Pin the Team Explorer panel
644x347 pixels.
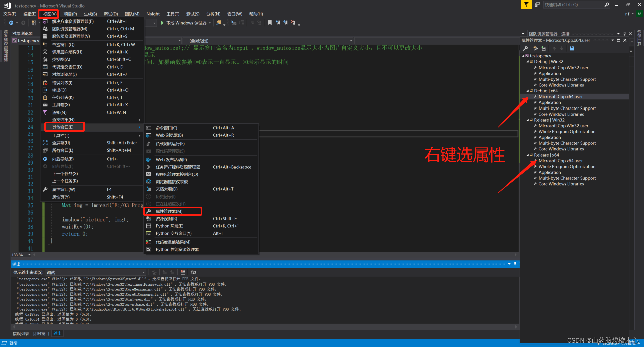pyautogui.click(x=625, y=34)
